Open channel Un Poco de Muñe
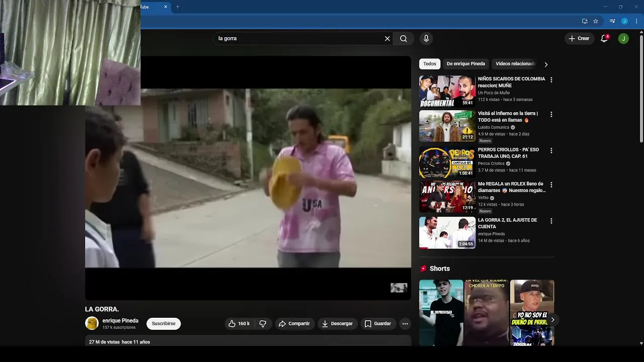Screen dimensions: 644x362 pyautogui.click(x=494, y=93)
